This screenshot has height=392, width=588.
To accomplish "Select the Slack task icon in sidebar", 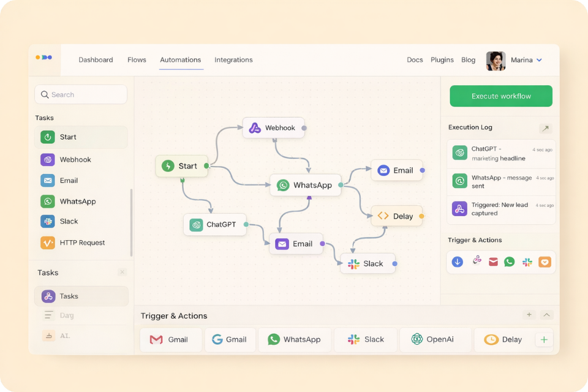I will [x=48, y=222].
